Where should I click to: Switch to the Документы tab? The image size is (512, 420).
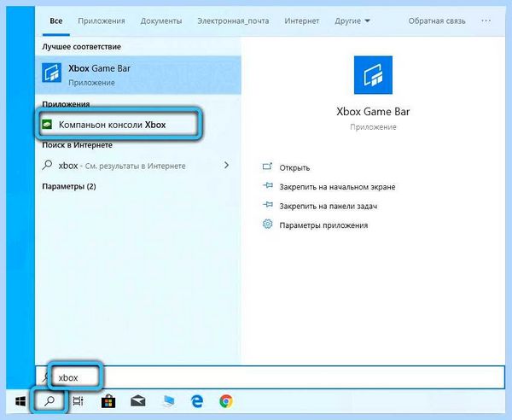click(161, 20)
